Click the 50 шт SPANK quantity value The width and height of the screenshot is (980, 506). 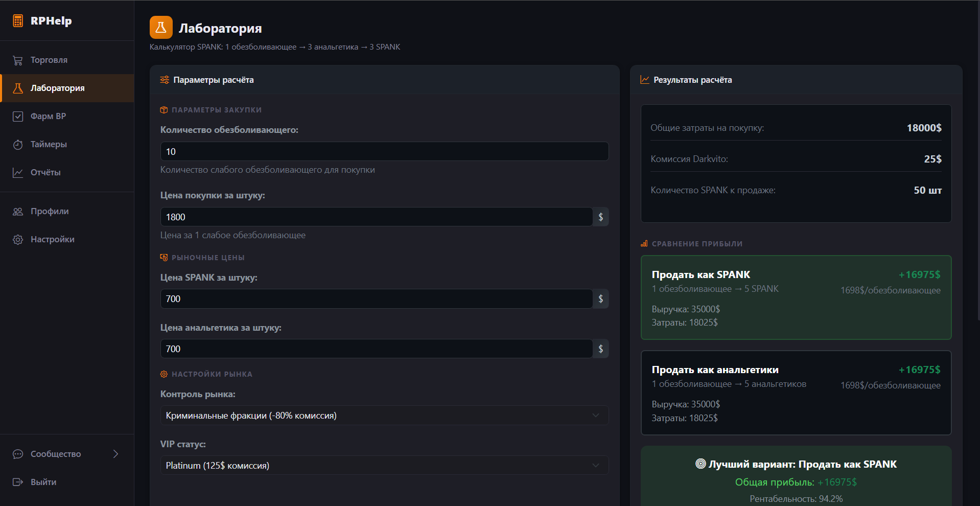point(927,190)
